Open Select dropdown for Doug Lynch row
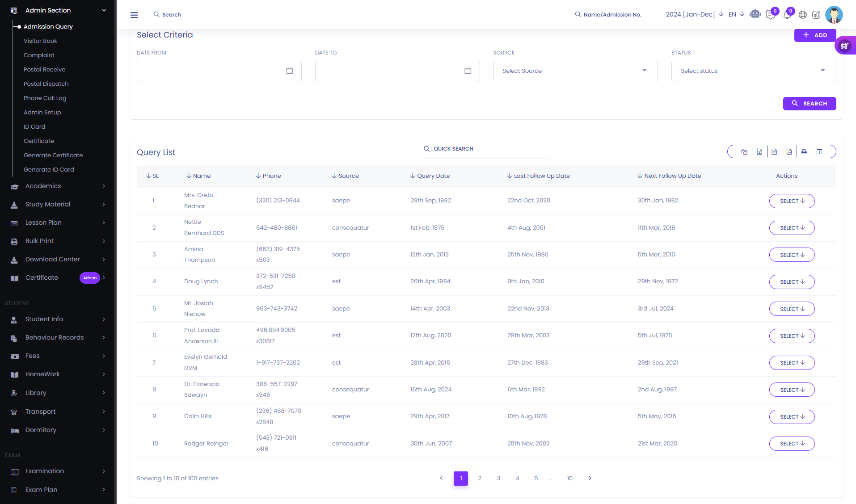This screenshot has height=504, width=856. click(x=792, y=281)
